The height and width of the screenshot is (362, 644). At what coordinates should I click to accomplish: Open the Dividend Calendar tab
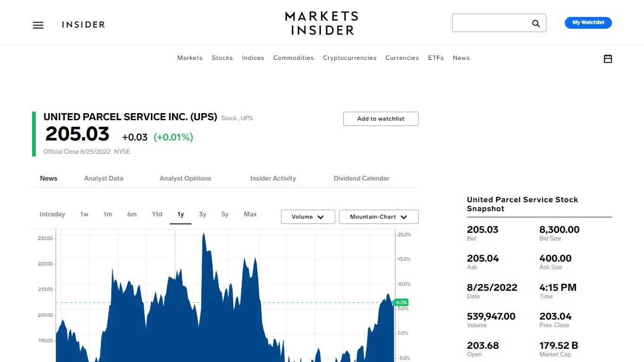pyautogui.click(x=362, y=178)
